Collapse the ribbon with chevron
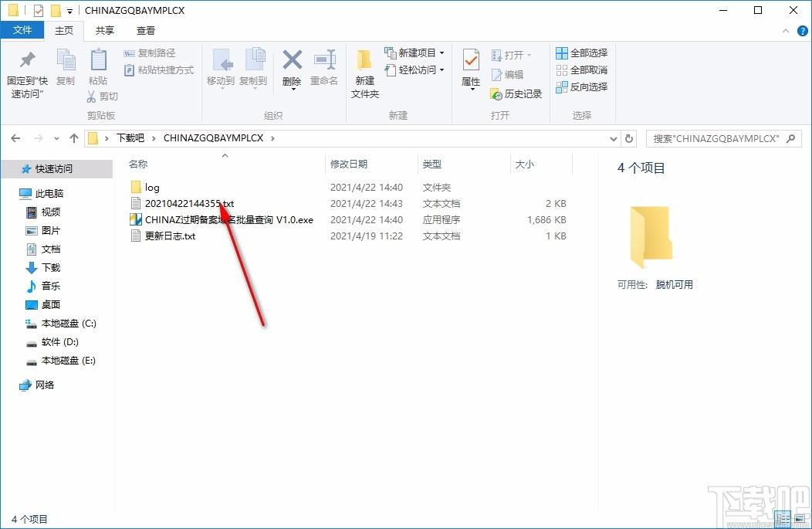Screen dimensions: 812x529 tap(786, 31)
